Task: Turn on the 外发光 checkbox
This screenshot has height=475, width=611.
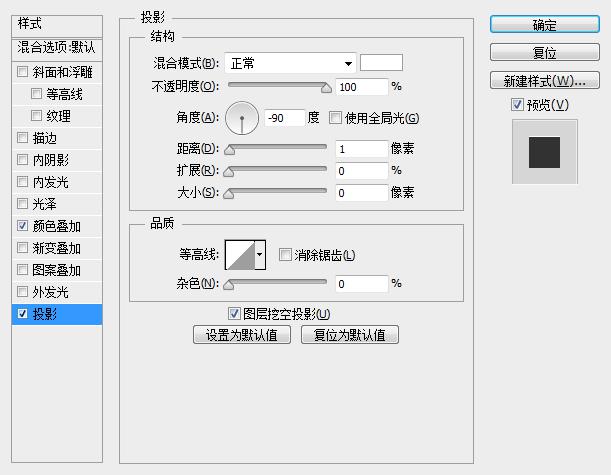Action: pos(23,291)
